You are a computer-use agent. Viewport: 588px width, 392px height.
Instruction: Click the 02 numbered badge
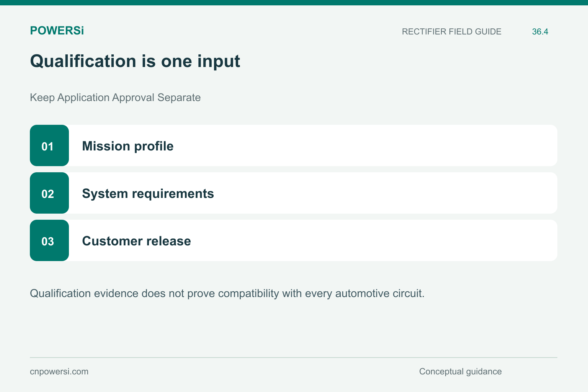(x=49, y=193)
